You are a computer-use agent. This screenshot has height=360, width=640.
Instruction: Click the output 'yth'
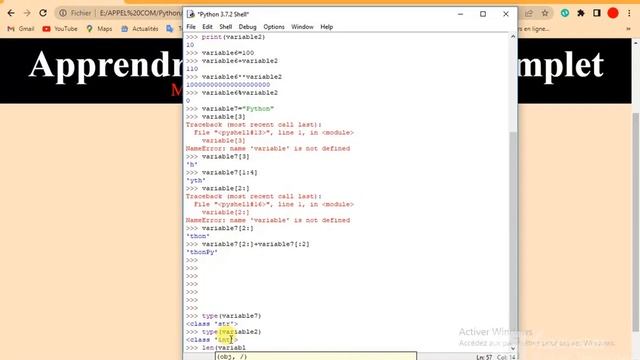tap(196, 180)
